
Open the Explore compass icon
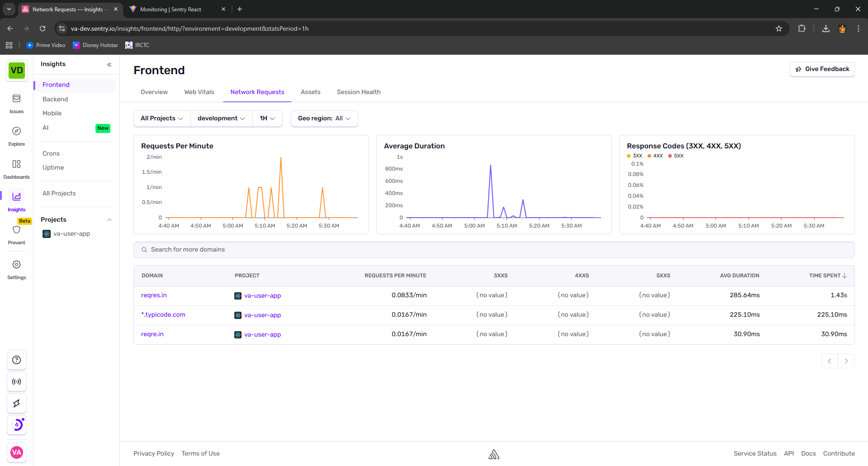click(x=16, y=136)
